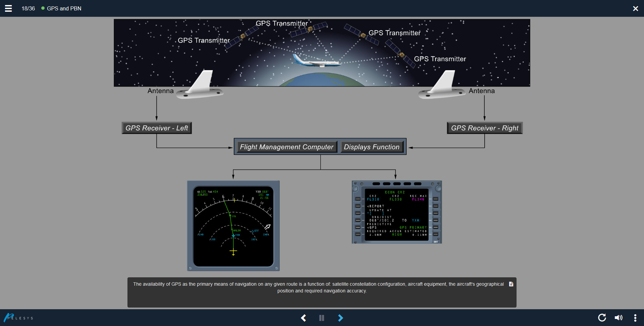The width and height of the screenshot is (644, 326).
Task: Advance to the next slide
Action: [x=340, y=318]
